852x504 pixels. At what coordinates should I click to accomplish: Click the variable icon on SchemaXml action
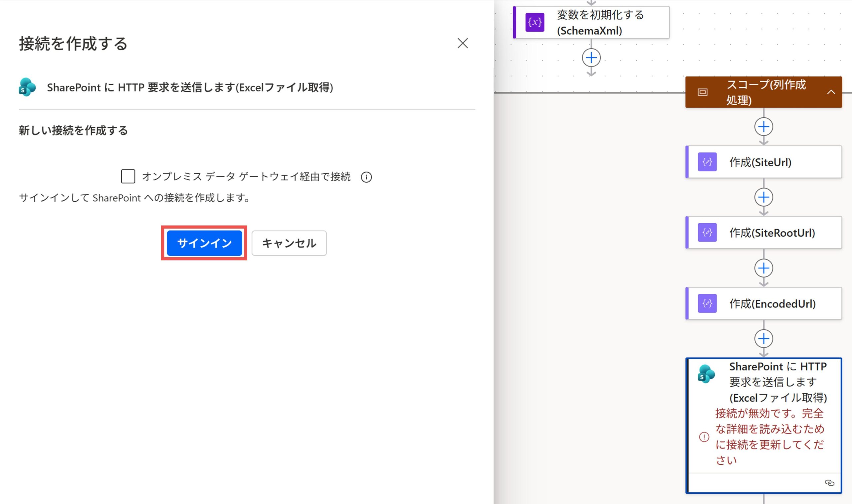click(x=535, y=22)
